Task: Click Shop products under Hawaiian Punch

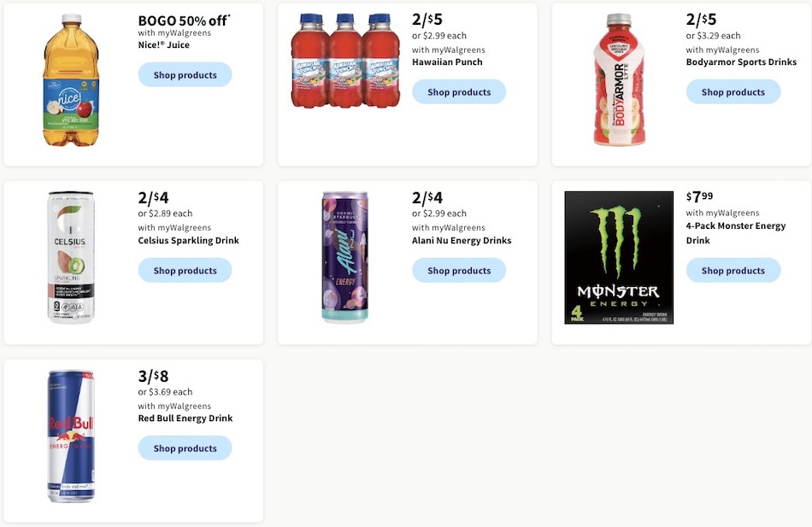Action: (x=459, y=91)
